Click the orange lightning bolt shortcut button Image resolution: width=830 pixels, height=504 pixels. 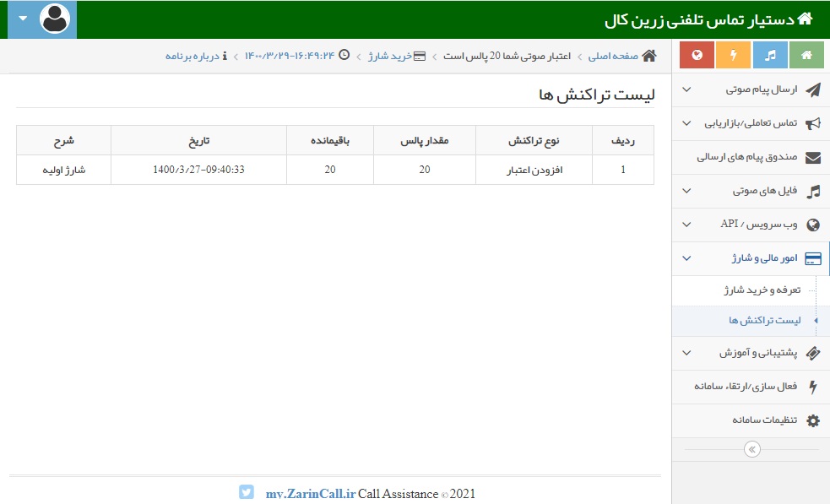[733, 55]
